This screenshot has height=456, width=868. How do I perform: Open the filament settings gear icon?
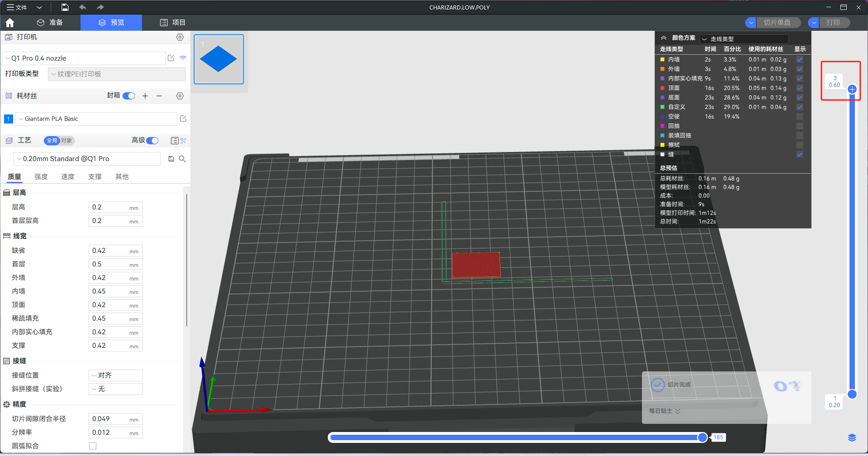pyautogui.click(x=180, y=95)
